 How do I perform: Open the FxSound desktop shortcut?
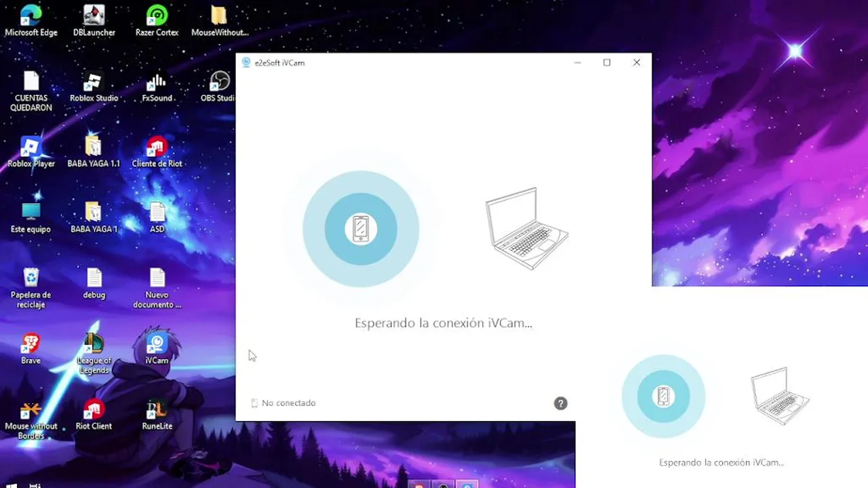157,86
